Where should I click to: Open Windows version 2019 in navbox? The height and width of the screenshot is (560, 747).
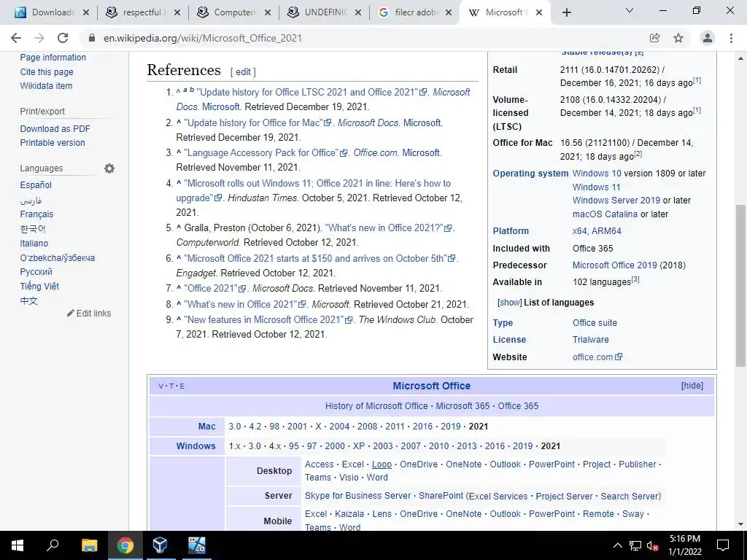pyautogui.click(x=522, y=446)
